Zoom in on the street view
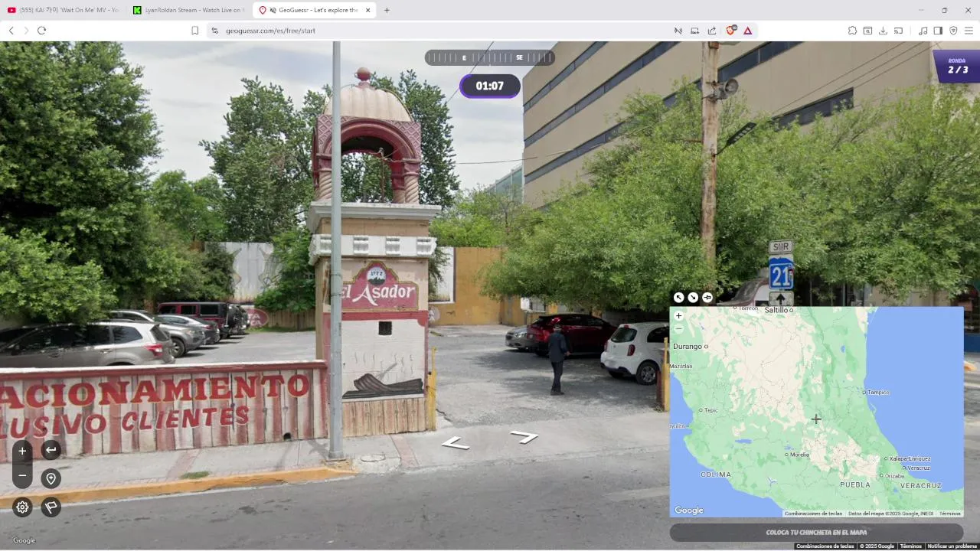Image resolution: width=980 pixels, height=551 pixels. [22, 451]
